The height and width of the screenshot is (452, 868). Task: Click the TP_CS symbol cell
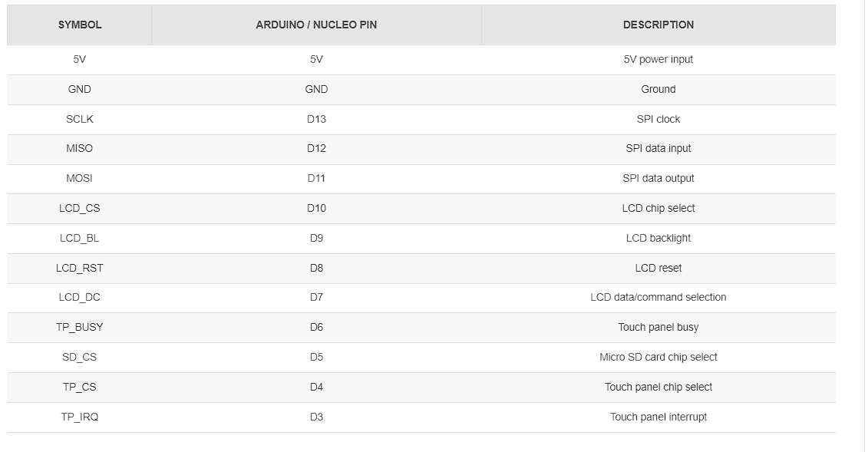[x=80, y=387]
